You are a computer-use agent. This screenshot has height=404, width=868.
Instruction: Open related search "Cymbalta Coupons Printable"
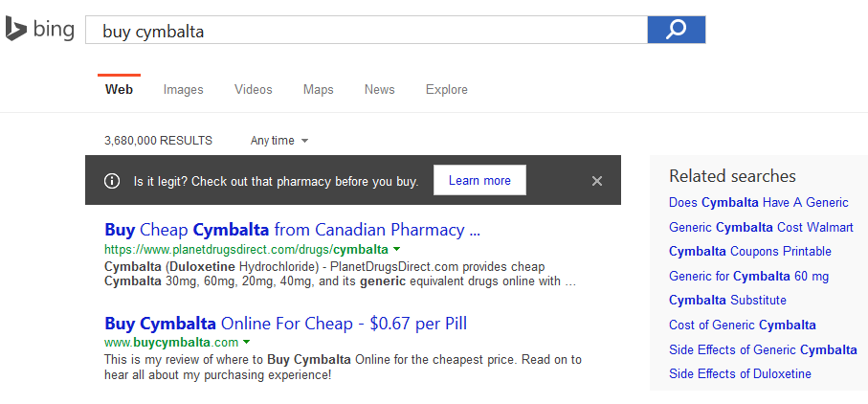point(749,251)
